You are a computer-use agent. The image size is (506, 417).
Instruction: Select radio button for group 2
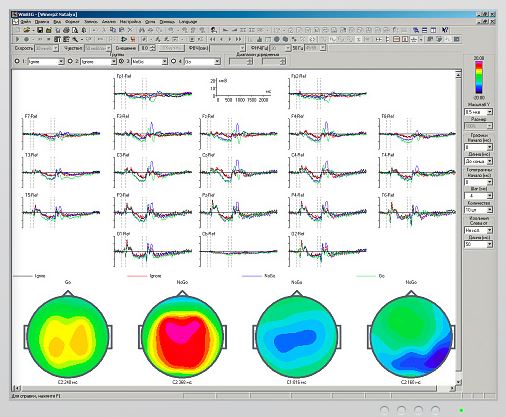tap(70, 61)
